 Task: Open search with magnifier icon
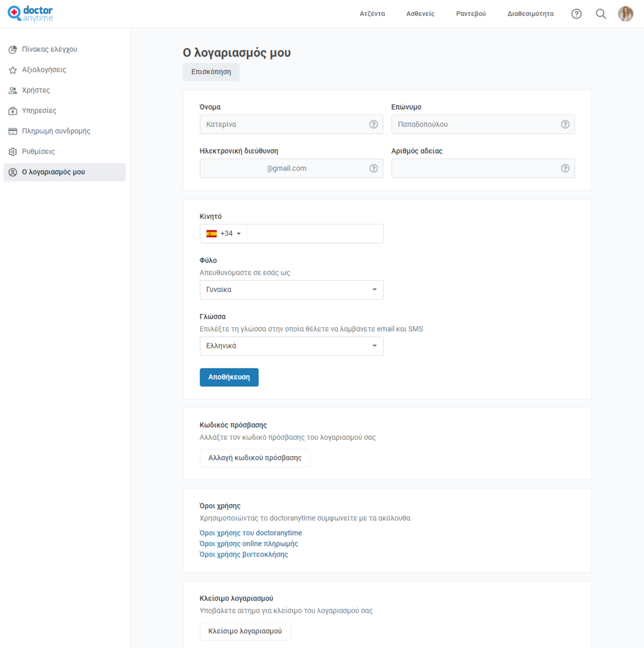point(601,14)
